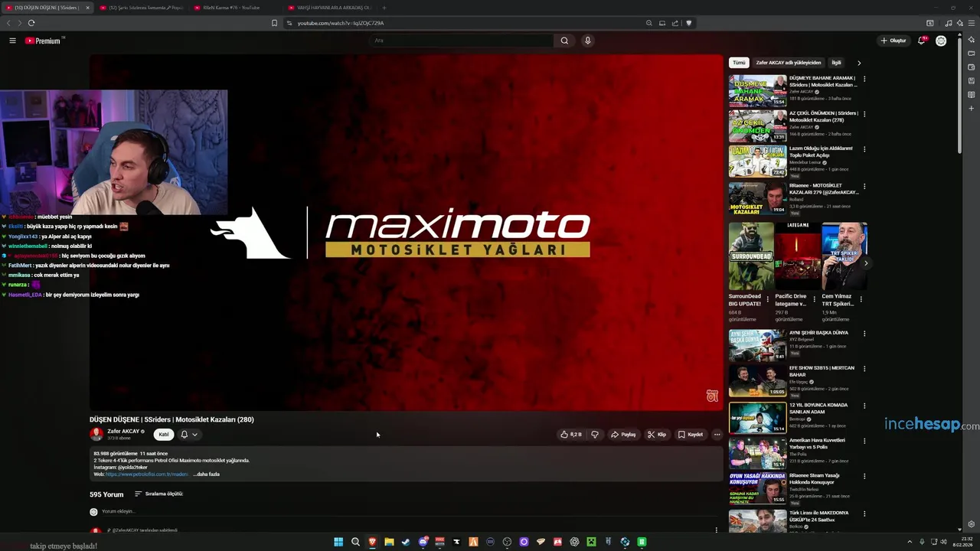Viewport: 980px width, 551px height.
Task: Focus the YouTube Ara search field
Action: [462, 41]
